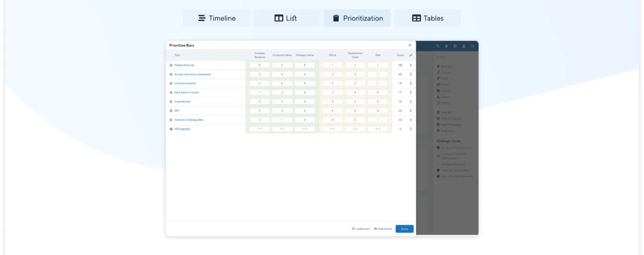Image resolution: width=644 pixels, height=255 pixels.
Task: Edit Strategic Value field for Code Review
Action: tap(305, 101)
